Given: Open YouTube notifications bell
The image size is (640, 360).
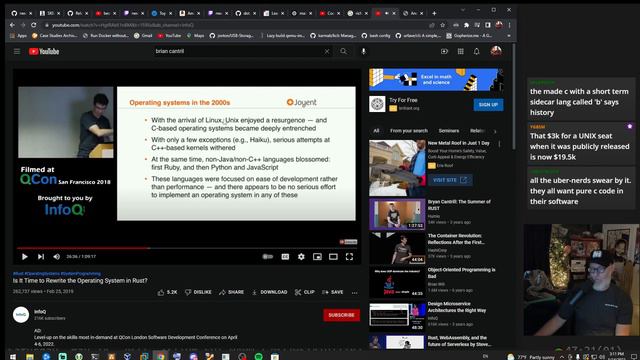Looking at the screenshot, I should pos(476,51).
